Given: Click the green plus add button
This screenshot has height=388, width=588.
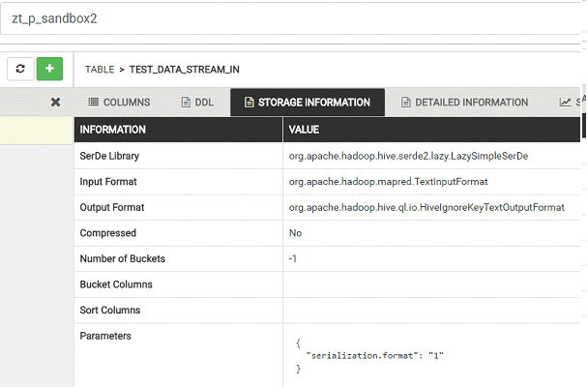Looking at the screenshot, I should (x=49, y=69).
